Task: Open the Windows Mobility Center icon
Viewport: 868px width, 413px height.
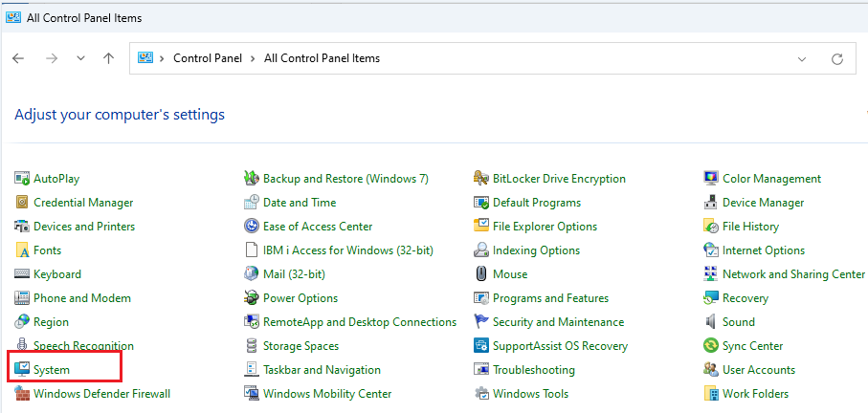Action: (x=252, y=394)
